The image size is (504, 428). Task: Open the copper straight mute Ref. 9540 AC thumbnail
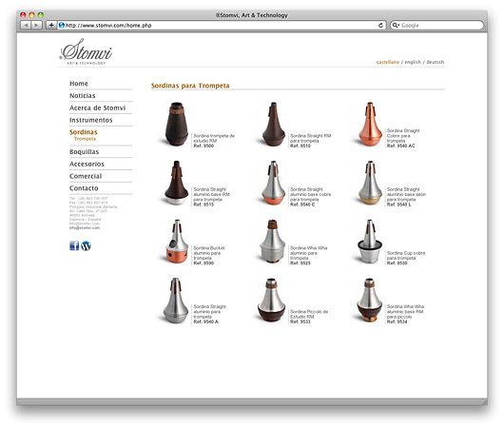370,125
